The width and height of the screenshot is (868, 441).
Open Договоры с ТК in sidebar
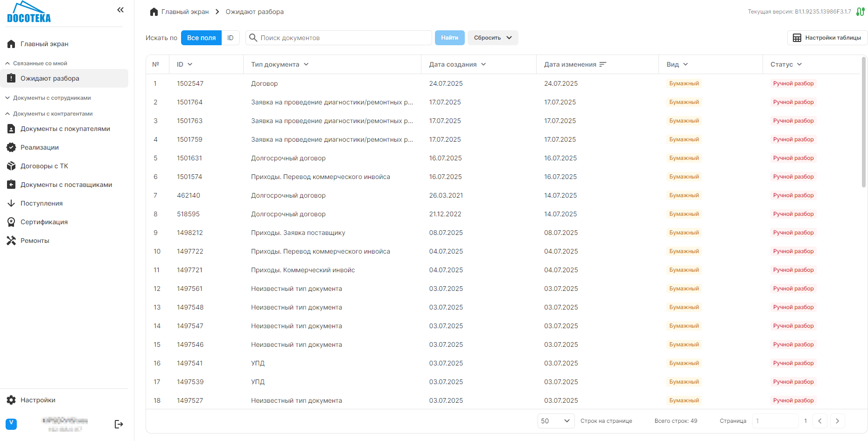click(44, 166)
